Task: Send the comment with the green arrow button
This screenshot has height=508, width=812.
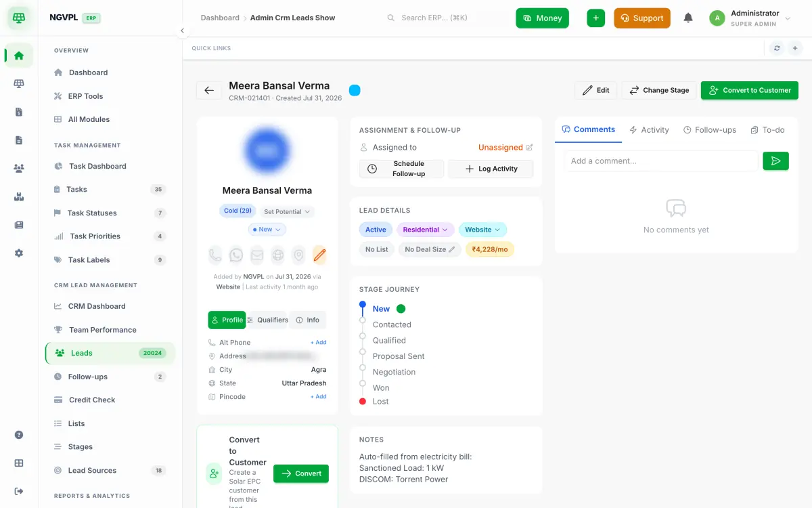Action: (775, 161)
